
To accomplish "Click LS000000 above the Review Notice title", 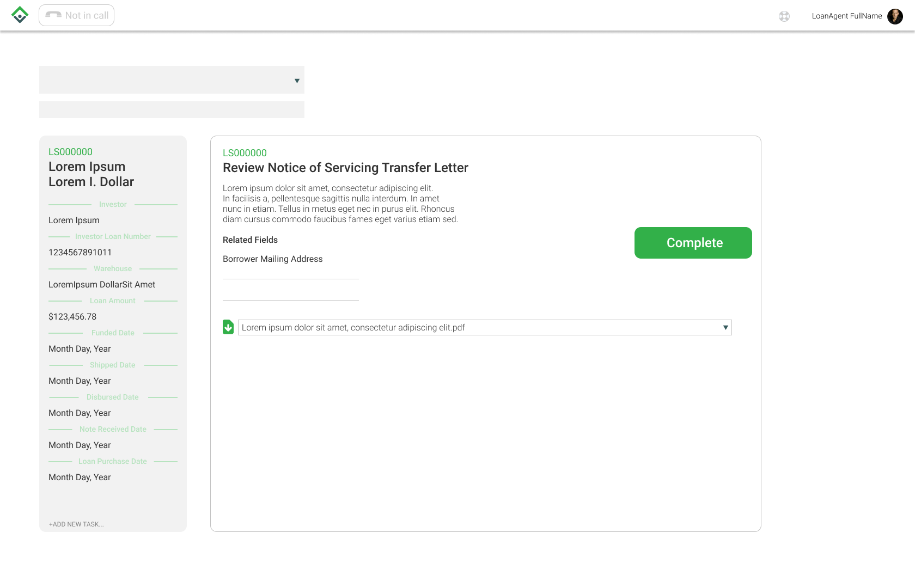I will click(245, 153).
